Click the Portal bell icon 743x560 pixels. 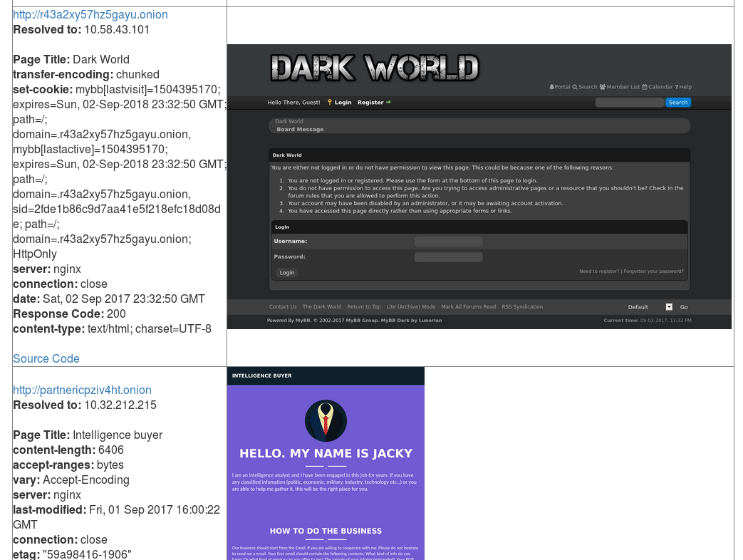[x=551, y=87]
